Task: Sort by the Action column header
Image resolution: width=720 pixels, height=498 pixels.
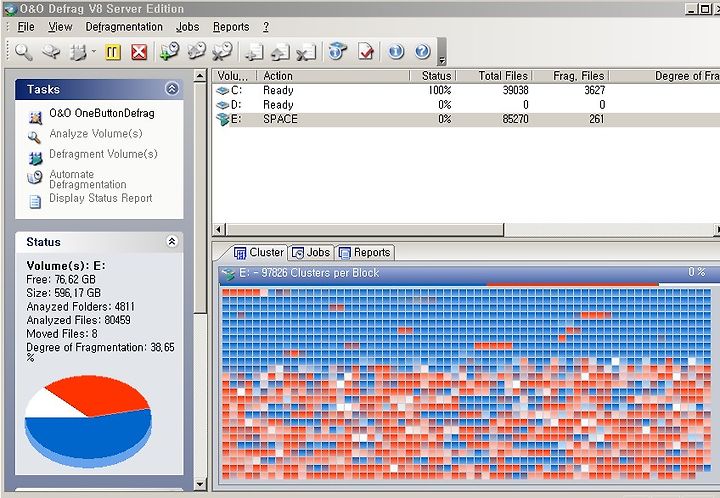Action: click(333, 76)
